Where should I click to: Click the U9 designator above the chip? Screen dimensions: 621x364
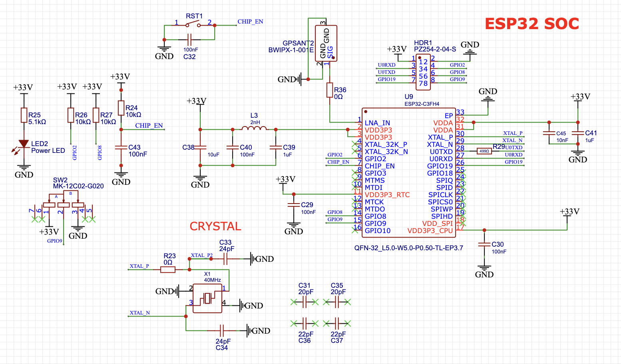click(x=408, y=97)
